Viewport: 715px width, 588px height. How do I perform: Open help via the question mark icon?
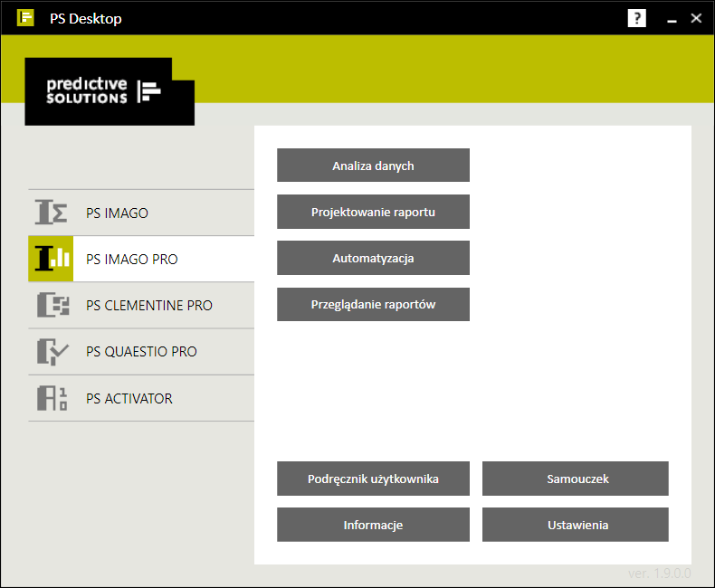636,18
